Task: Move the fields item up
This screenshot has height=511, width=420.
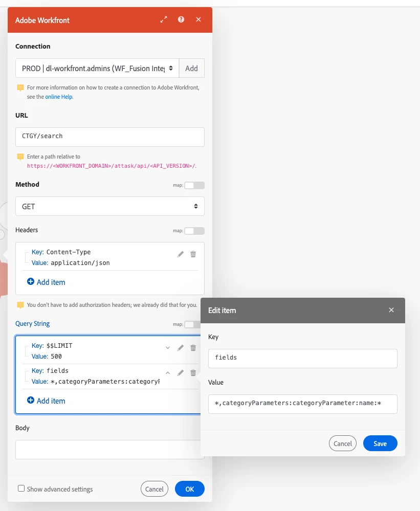Action: [168, 373]
